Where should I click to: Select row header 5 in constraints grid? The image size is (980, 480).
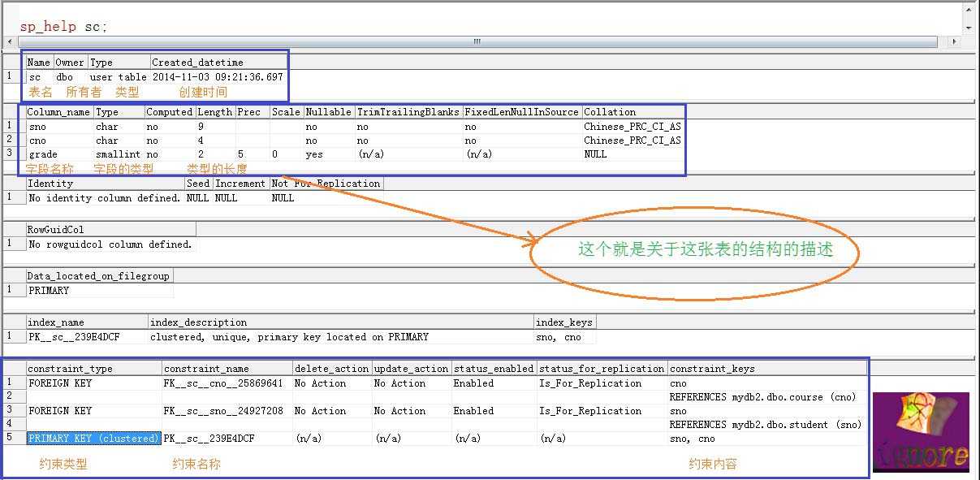[x=15, y=439]
